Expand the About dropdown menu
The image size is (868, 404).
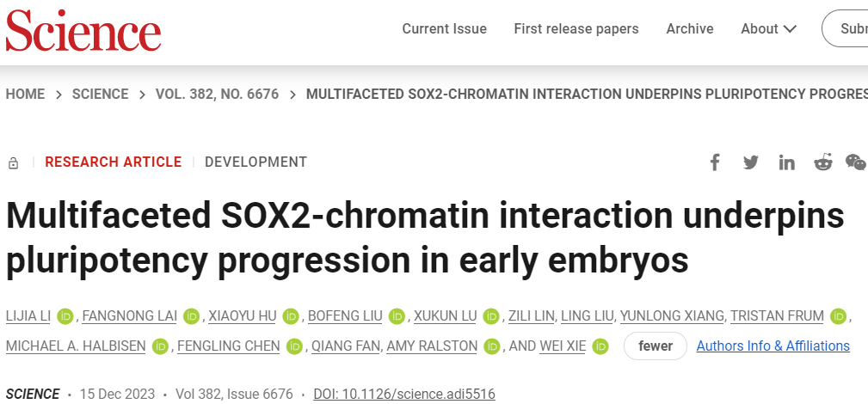coord(768,29)
